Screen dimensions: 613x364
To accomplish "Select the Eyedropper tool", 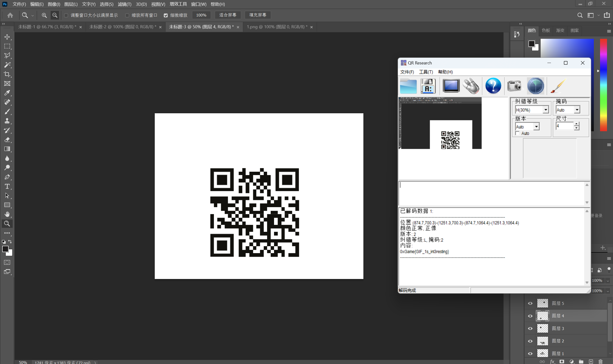I will point(7,93).
